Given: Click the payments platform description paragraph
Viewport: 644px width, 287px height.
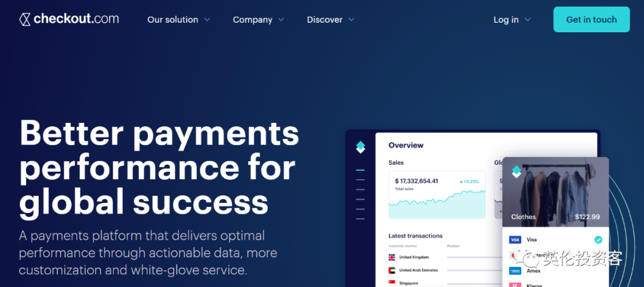Looking at the screenshot, I should (x=148, y=253).
